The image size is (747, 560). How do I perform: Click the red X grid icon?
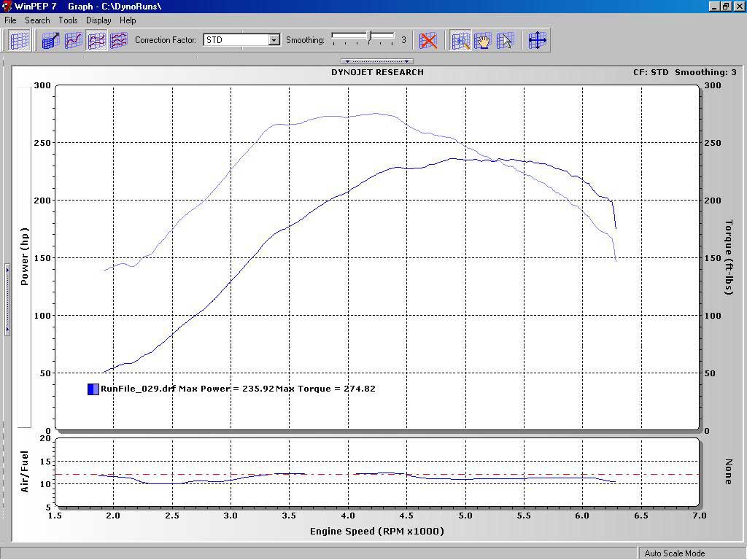pyautogui.click(x=427, y=41)
